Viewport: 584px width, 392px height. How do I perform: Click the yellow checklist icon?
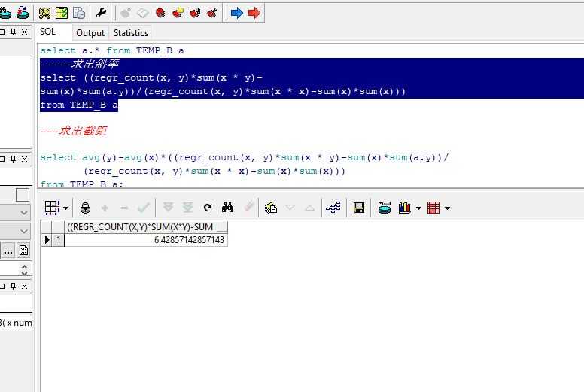[x=62, y=13]
